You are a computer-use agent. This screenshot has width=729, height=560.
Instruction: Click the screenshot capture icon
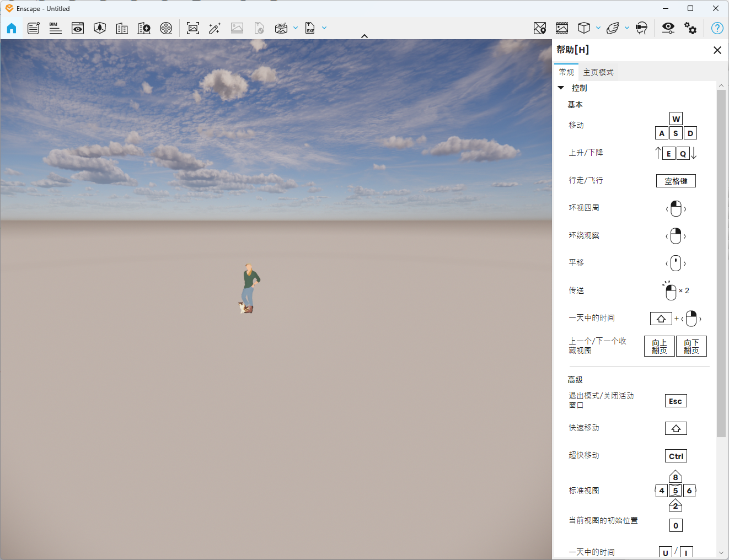pyautogui.click(x=193, y=28)
